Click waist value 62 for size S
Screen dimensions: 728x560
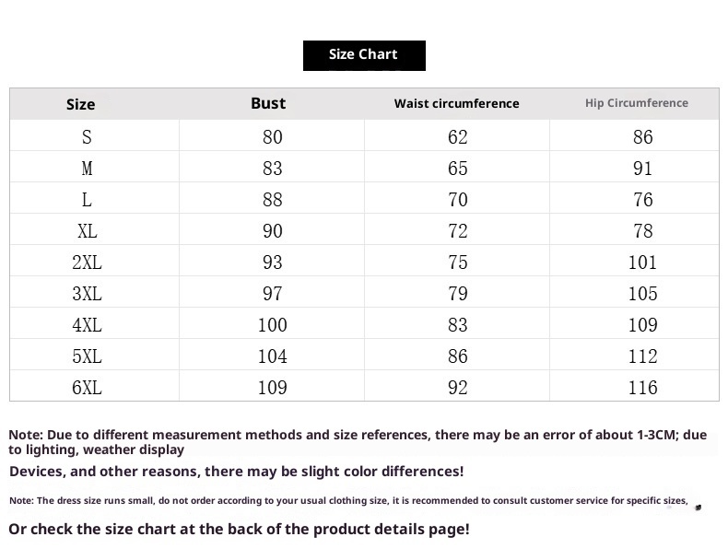457,137
